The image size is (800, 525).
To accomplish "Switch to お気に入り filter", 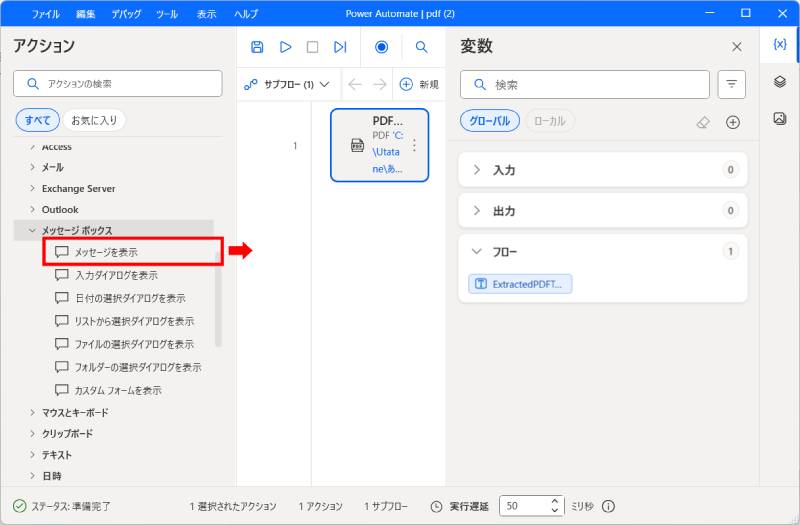I will [94, 120].
